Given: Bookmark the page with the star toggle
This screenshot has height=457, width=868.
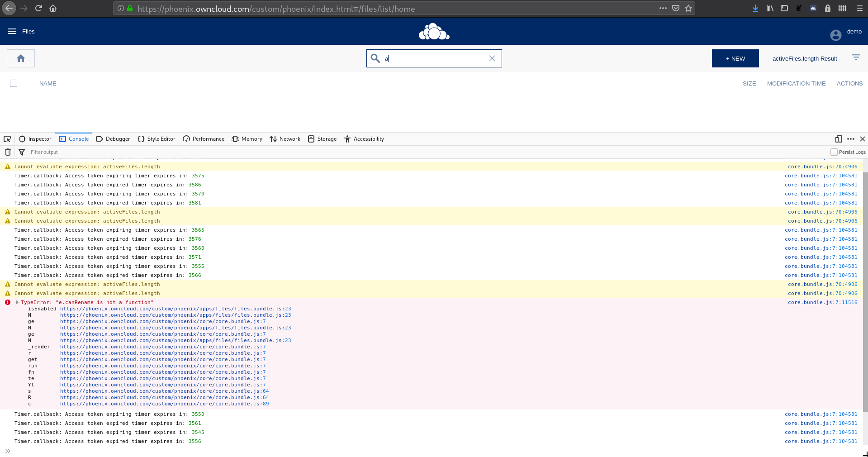Looking at the screenshot, I should (x=688, y=8).
